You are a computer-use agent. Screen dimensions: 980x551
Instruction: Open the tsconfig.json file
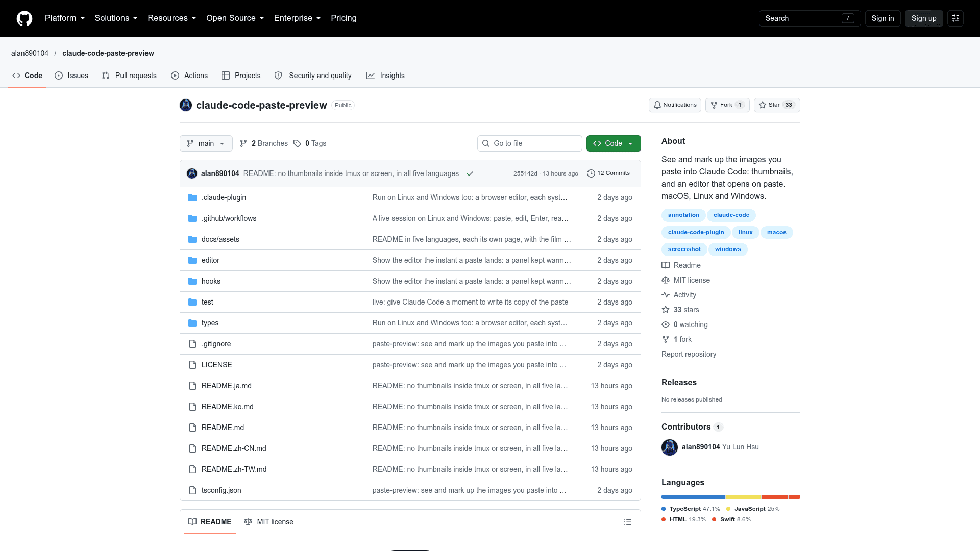(x=221, y=490)
